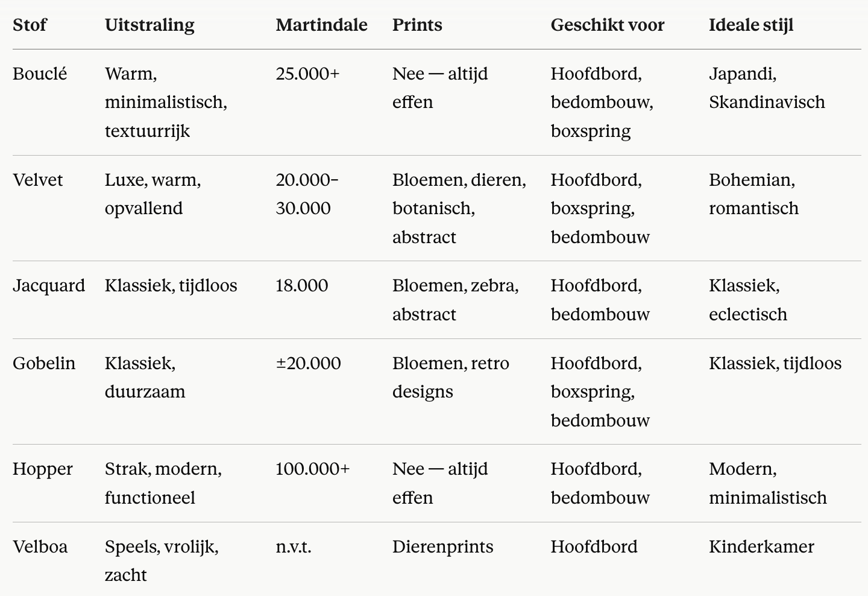Select the Kinderkamer style cell

(x=761, y=547)
